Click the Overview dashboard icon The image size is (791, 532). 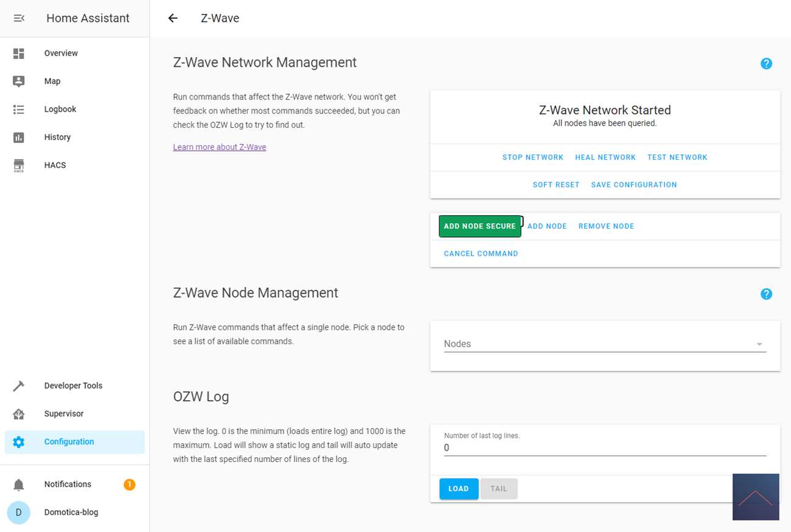point(19,54)
